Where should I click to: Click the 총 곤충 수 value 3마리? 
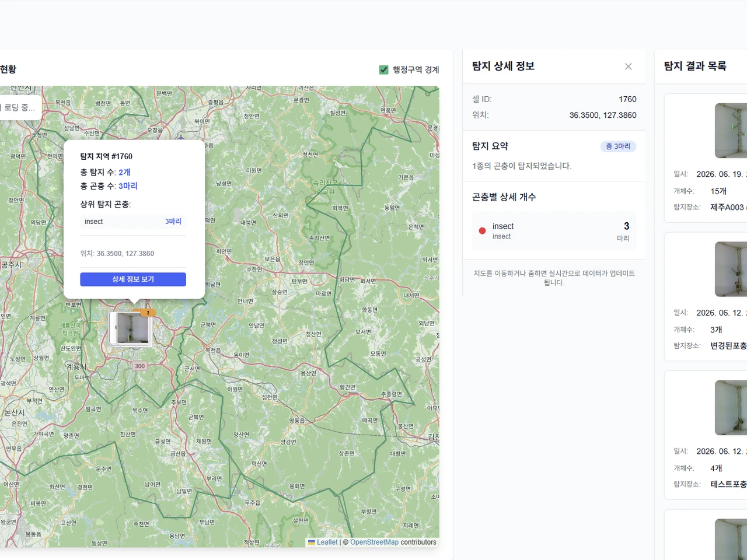click(x=128, y=186)
